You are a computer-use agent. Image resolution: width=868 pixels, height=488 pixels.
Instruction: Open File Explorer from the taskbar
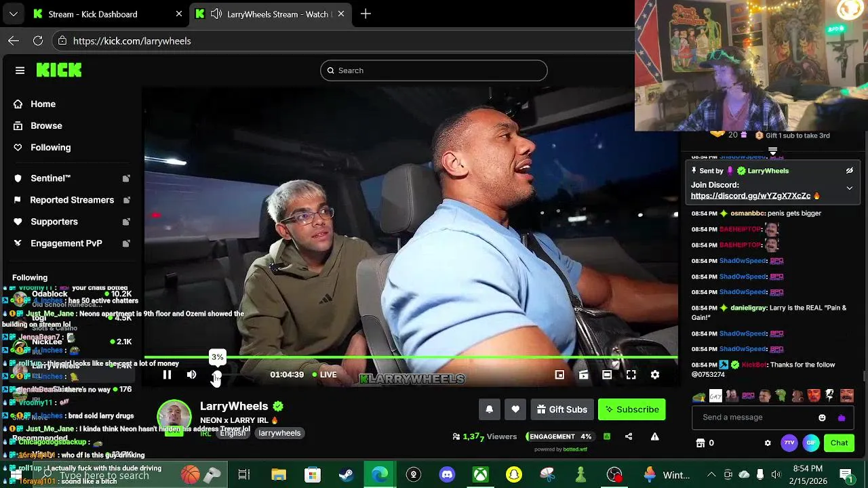pyautogui.click(x=279, y=474)
